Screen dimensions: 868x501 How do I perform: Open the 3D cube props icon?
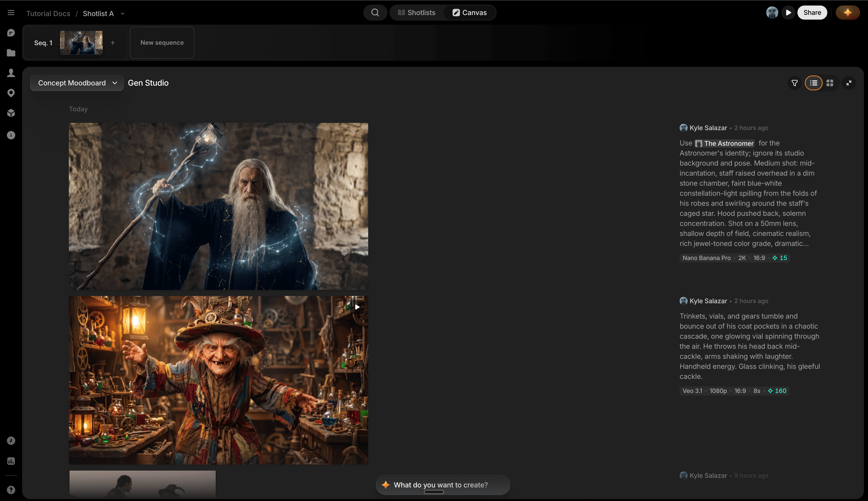(11, 113)
